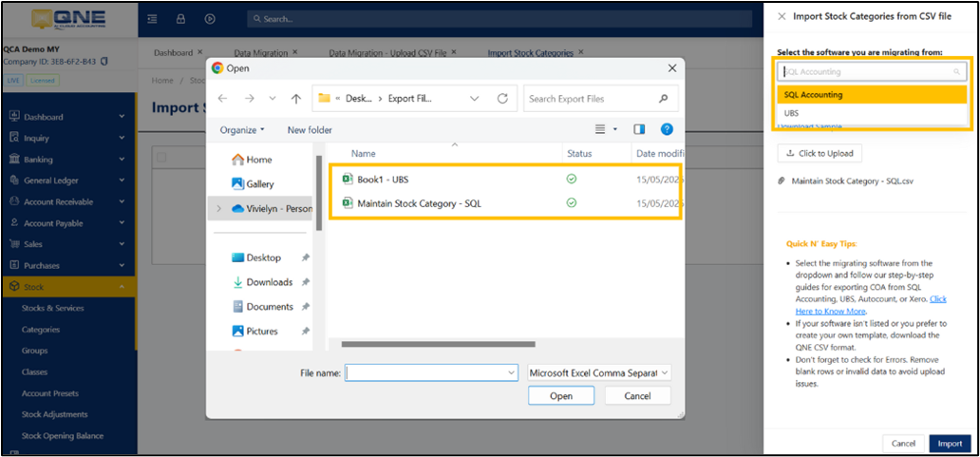Open the file dialog help icon
Viewport: 980px width, 457px height.
(x=667, y=129)
